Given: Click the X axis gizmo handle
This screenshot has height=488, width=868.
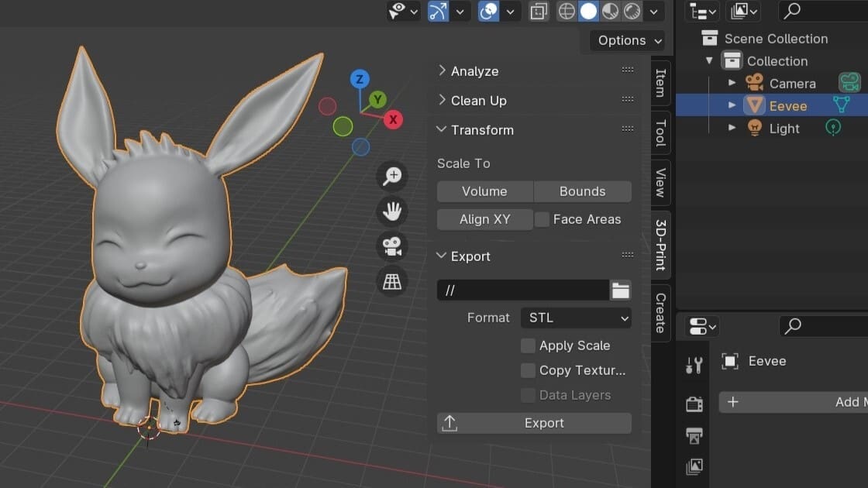Looking at the screenshot, I should coord(393,119).
